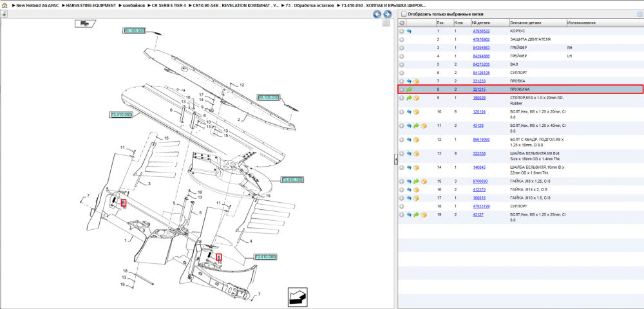Open комбайнов breadcrumb level

[x=134, y=5]
